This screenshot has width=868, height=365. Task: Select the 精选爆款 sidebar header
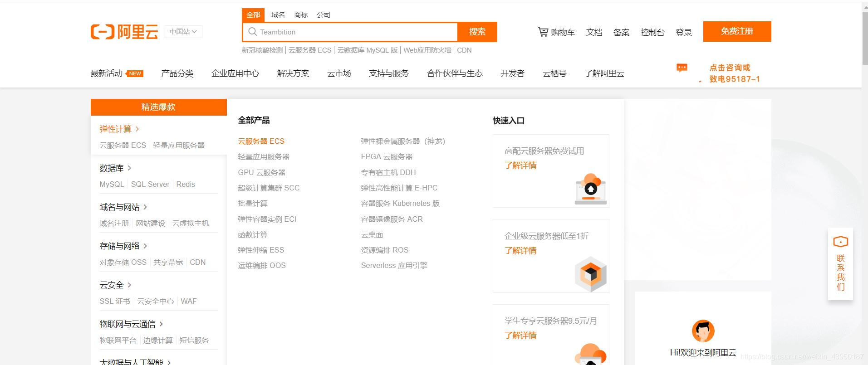point(158,107)
